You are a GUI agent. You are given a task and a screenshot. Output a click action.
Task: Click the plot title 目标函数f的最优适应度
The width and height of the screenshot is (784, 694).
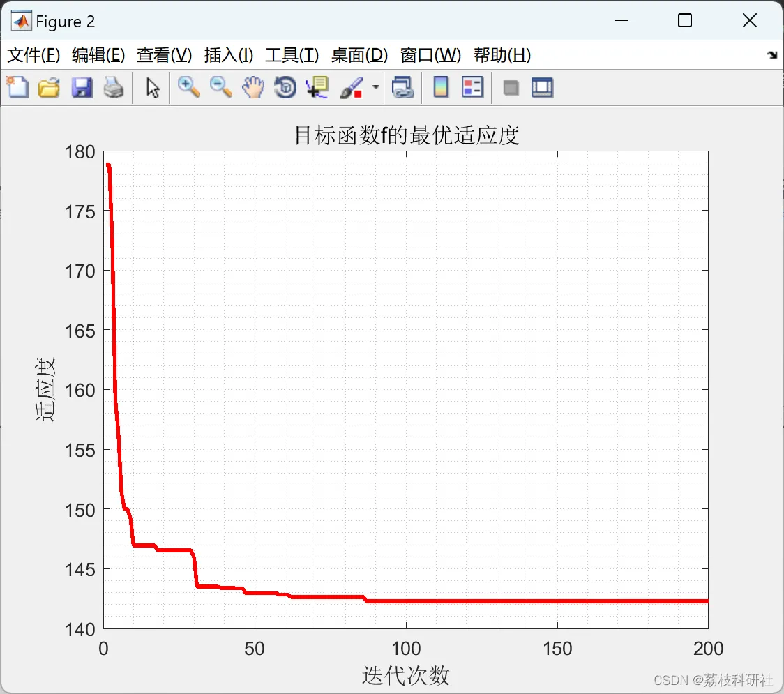click(406, 135)
